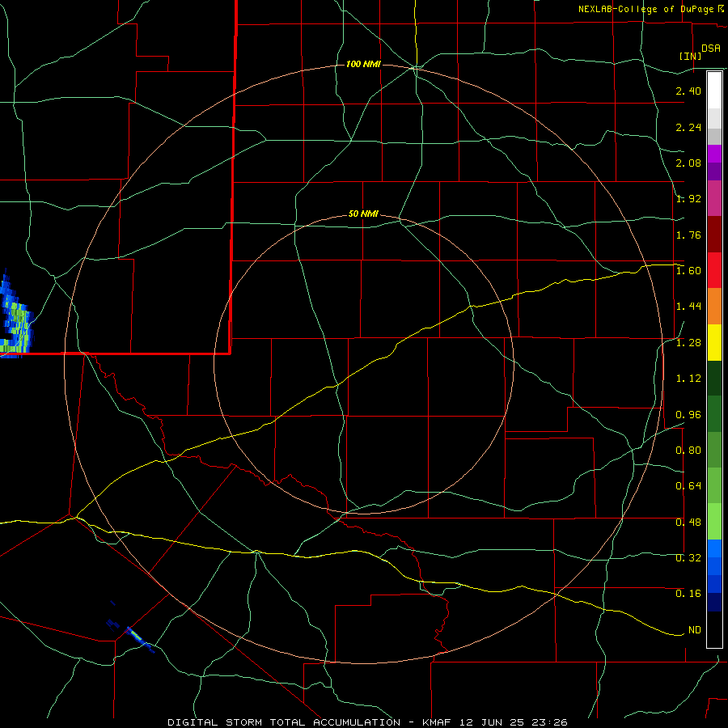Pick the yellow legend swatch
The image size is (728, 728).
714,342
